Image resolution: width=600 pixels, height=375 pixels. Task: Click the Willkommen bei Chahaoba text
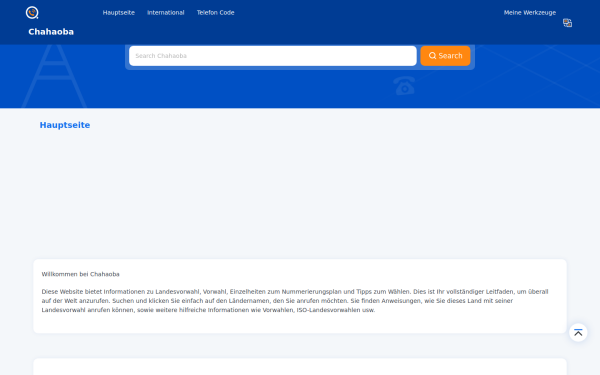(80, 274)
